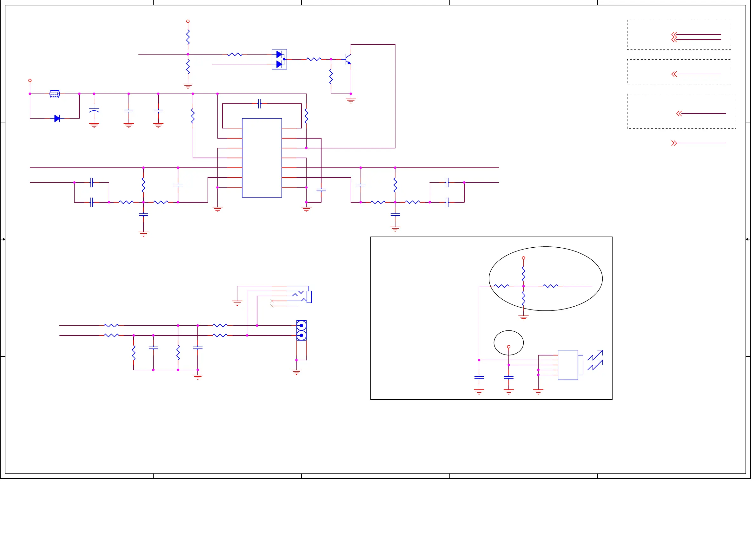Click the off-page arrow in third dashed box
The image size is (756, 534).
coord(679,114)
